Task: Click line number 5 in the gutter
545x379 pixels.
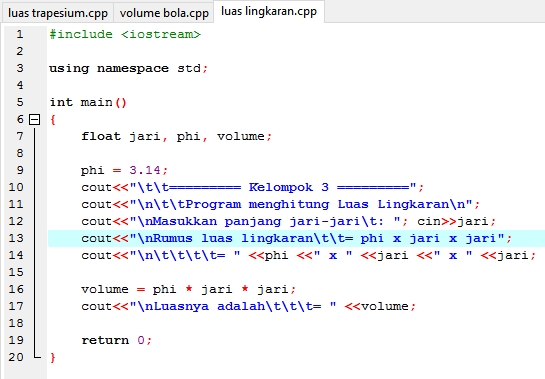Action: click(20, 102)
